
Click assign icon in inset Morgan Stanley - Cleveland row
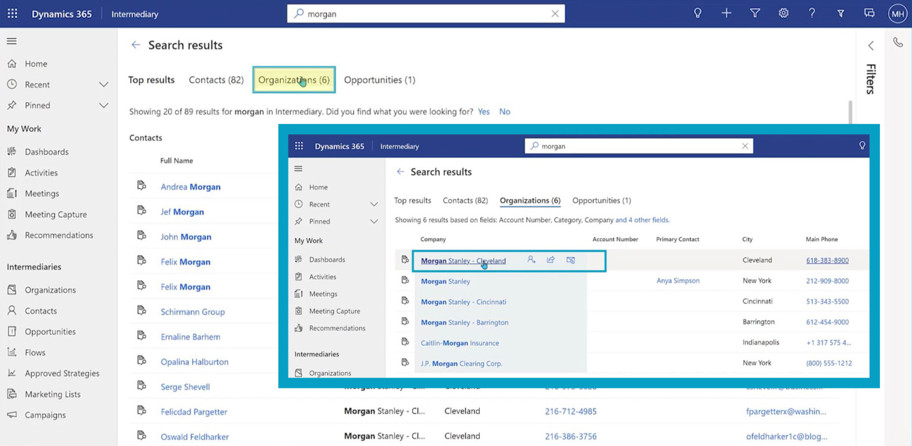click(x=532, y=261)
